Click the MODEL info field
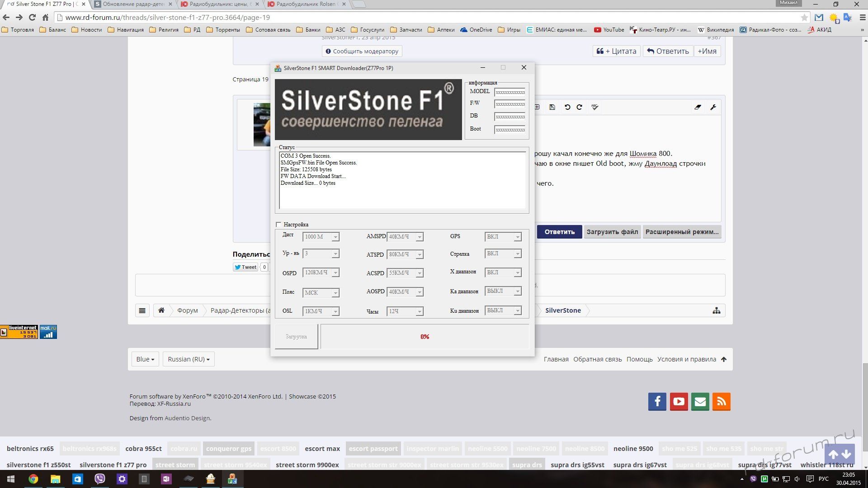This screenshot has height=488, width=868. (x=509, y=92)
